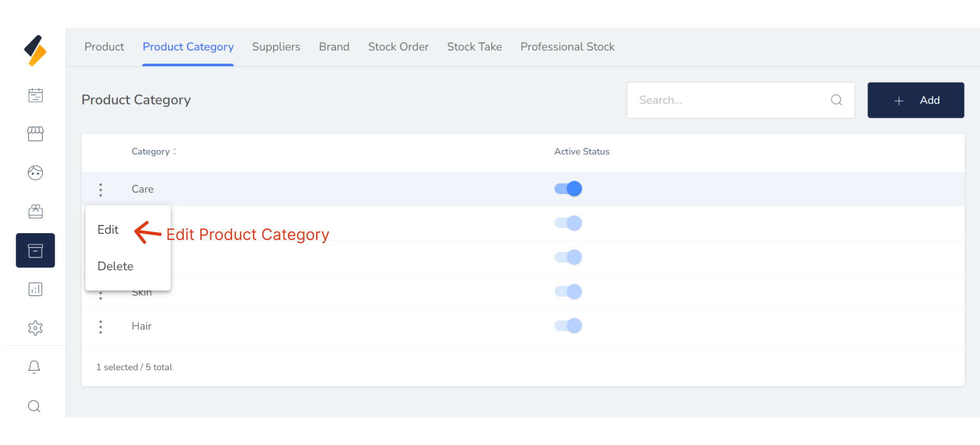Open the three-dot menu for the Hair row

tap(100, 327)
